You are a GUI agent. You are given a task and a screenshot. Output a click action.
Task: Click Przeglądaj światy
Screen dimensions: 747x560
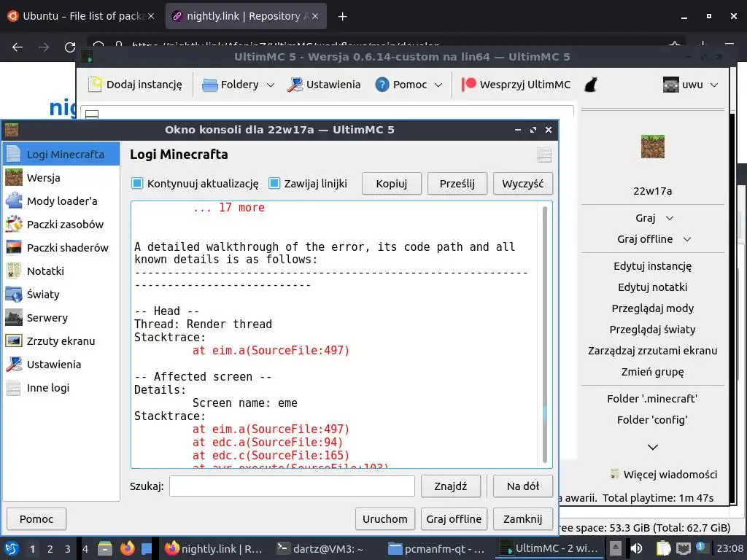(653, 330)
